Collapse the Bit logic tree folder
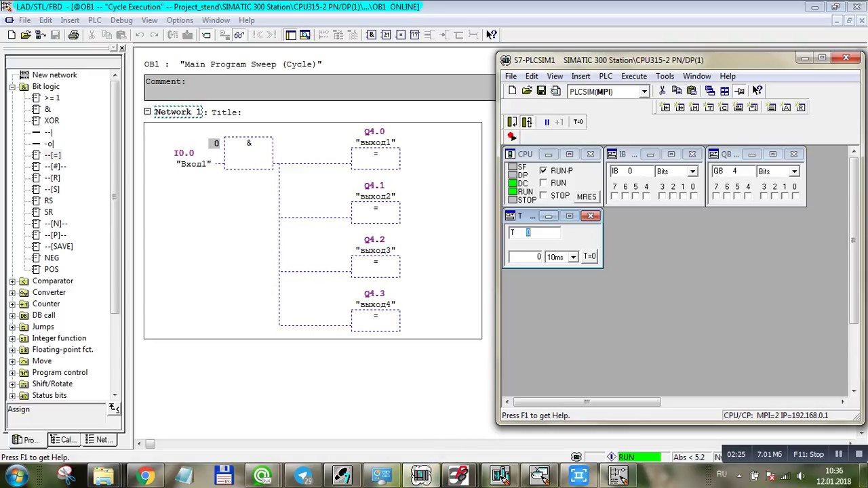Screen dimensions: 868x488 click(x=12, y=87)
